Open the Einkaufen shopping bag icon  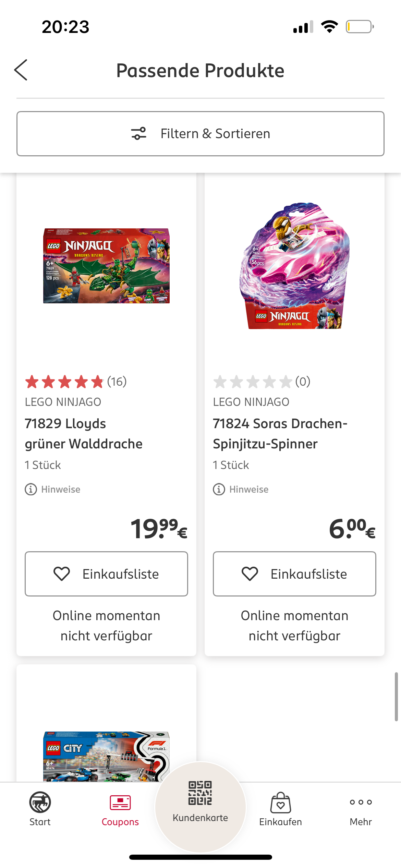click(x=281, y=808)
